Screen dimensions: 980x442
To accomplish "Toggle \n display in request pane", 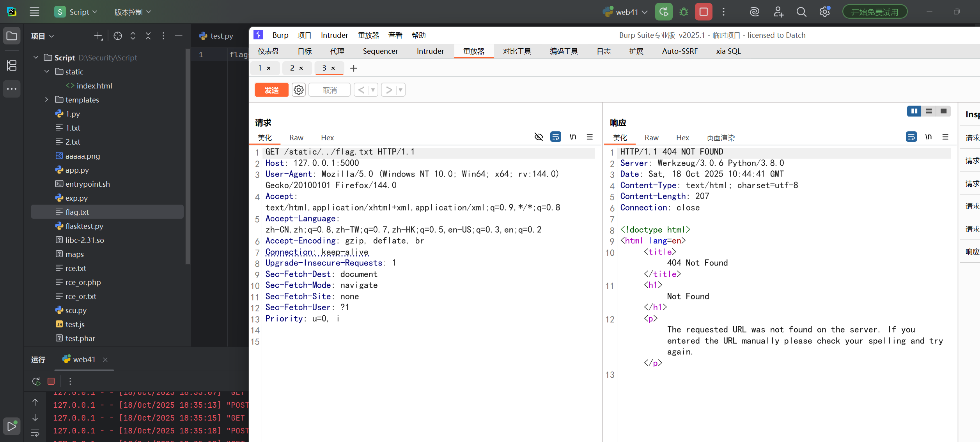I will click(573, 137).
